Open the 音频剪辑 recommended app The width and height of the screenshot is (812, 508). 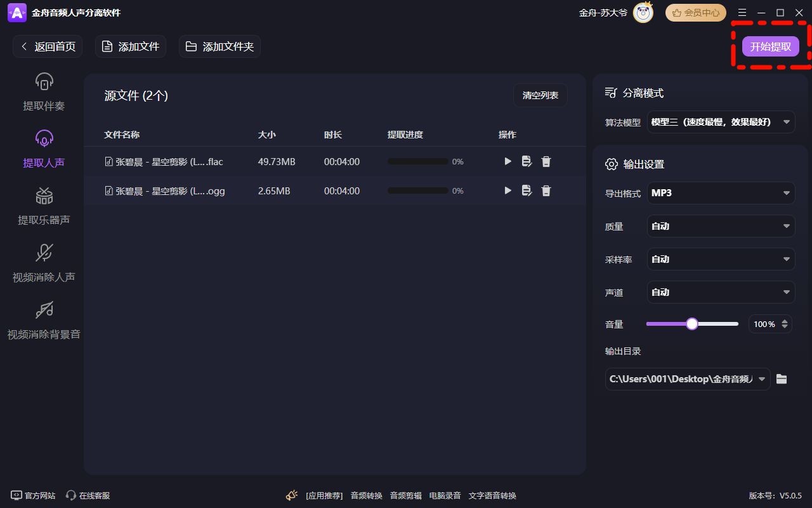point(406,495)
